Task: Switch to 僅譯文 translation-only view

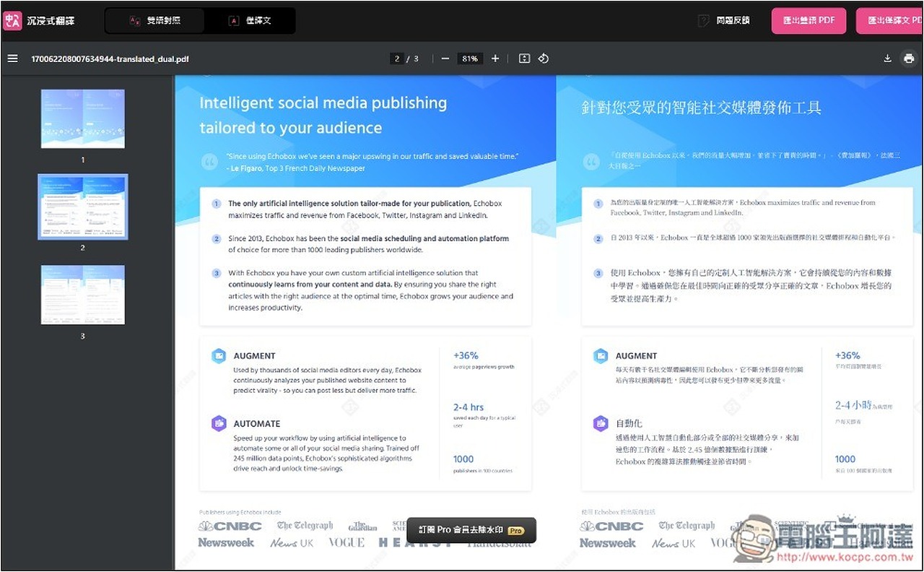Action: [250, 21]
